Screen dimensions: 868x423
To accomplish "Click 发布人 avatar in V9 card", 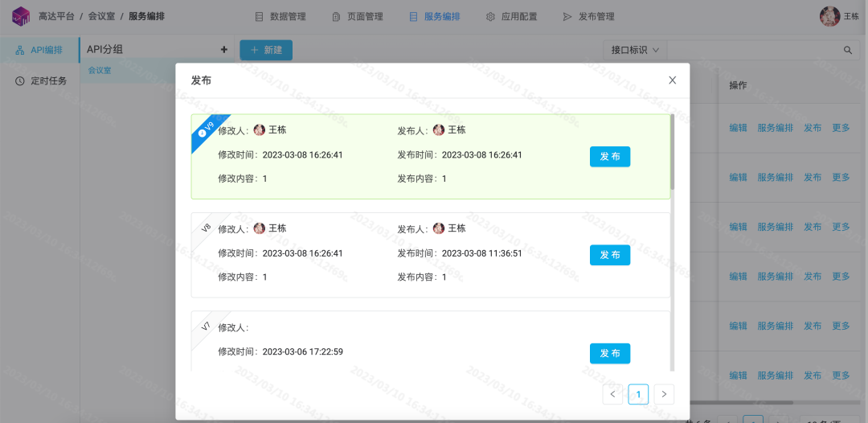I will (x=439, y=129).
